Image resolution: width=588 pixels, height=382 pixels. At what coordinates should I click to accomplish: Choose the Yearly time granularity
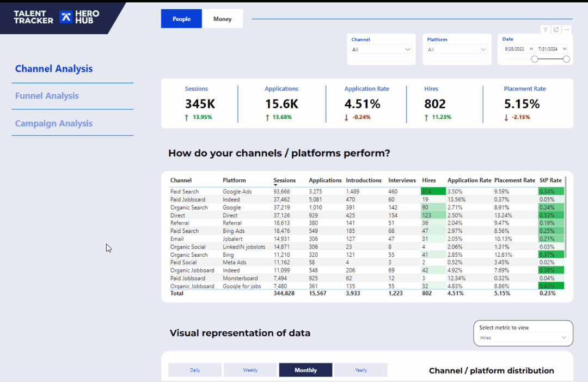click(360, 370)
